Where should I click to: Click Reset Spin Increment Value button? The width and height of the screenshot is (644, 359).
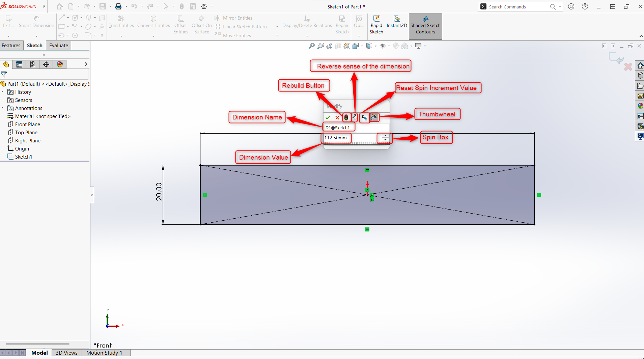364,117
